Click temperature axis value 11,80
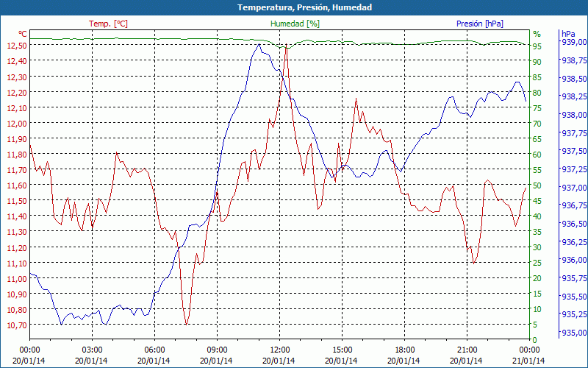This screenshot has height=368, width=588. (x=17, y=154)
